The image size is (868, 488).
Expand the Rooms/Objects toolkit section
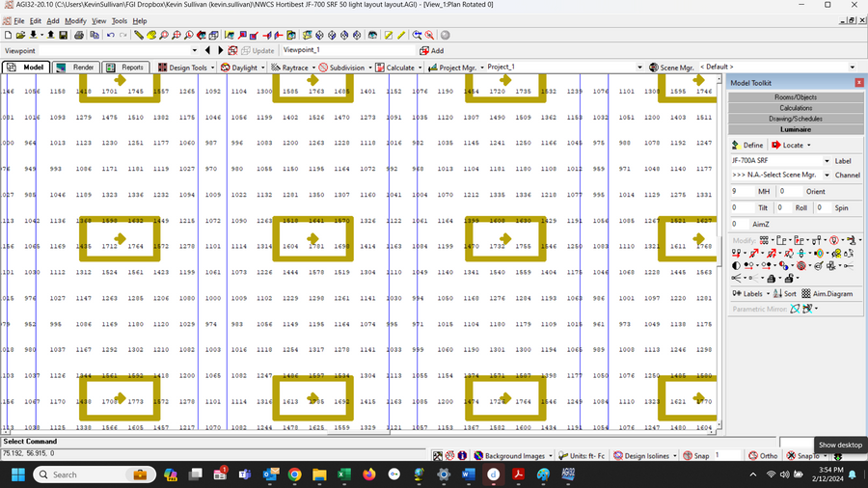tap(796, 97)
